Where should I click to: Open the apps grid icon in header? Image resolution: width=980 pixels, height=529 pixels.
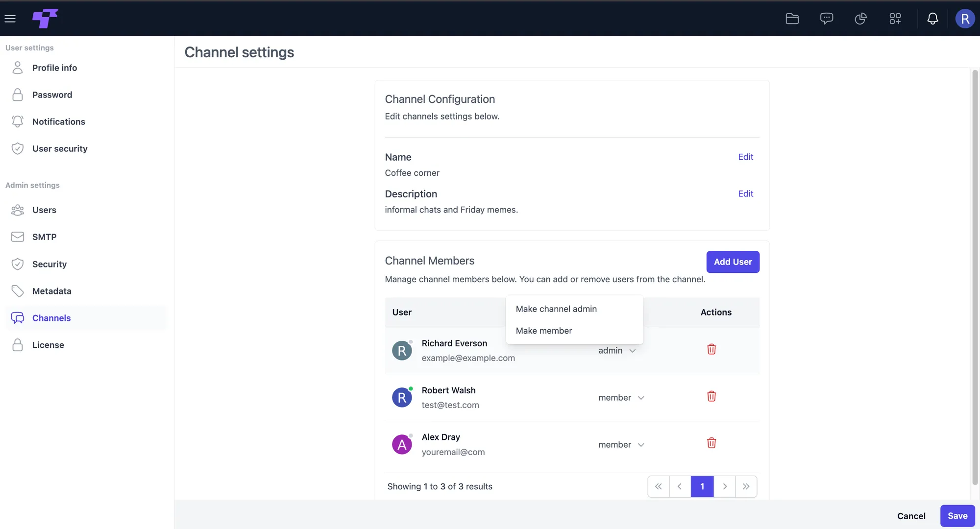click(895, 19)
